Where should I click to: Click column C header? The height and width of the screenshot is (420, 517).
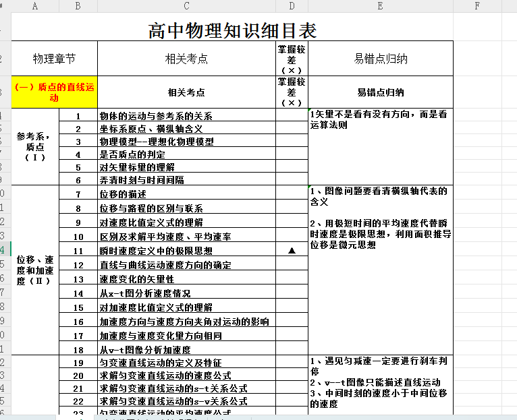pos(186,6)
